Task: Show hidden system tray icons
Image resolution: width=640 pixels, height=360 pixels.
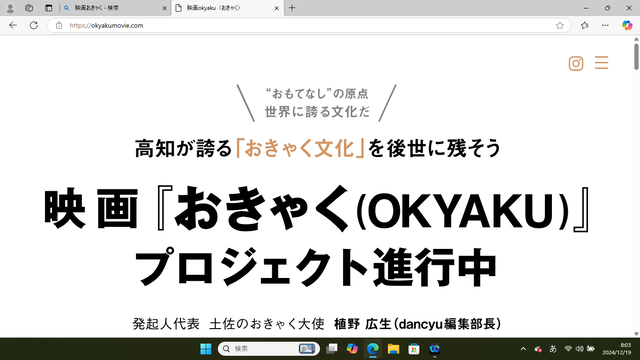Action: (523, 349)
